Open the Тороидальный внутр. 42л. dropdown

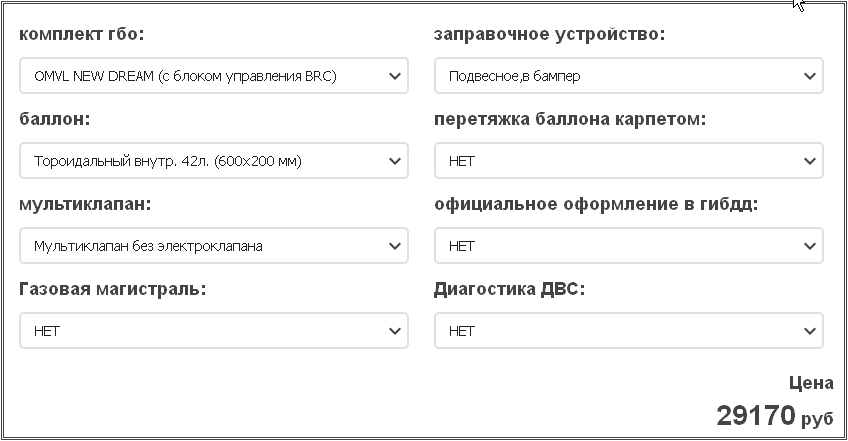point(214,161)
